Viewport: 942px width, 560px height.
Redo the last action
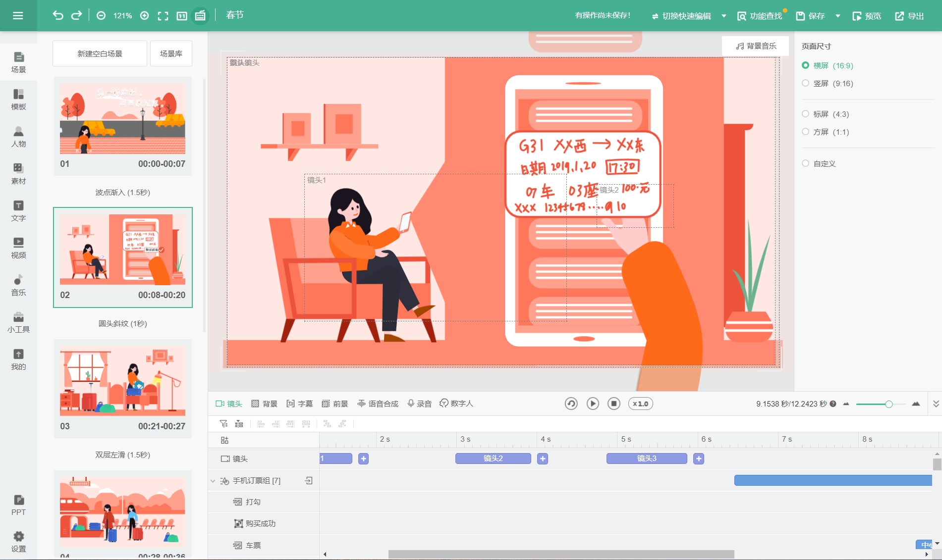coord(76,15)
